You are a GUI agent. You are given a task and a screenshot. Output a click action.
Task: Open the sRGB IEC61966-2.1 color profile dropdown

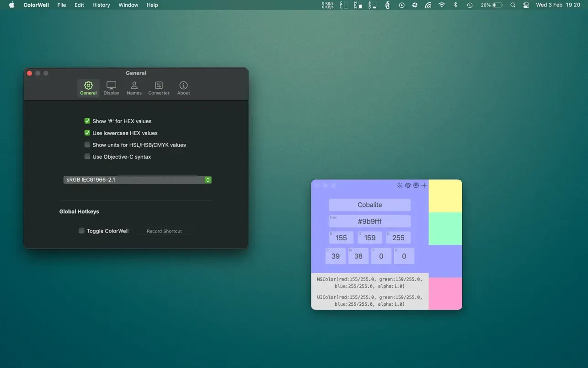tap(137, 180)
